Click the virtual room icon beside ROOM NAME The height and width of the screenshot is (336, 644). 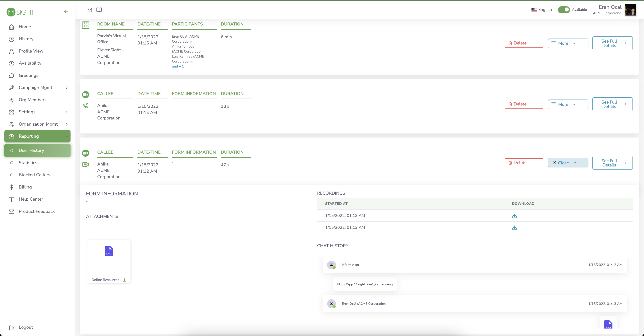85,25
